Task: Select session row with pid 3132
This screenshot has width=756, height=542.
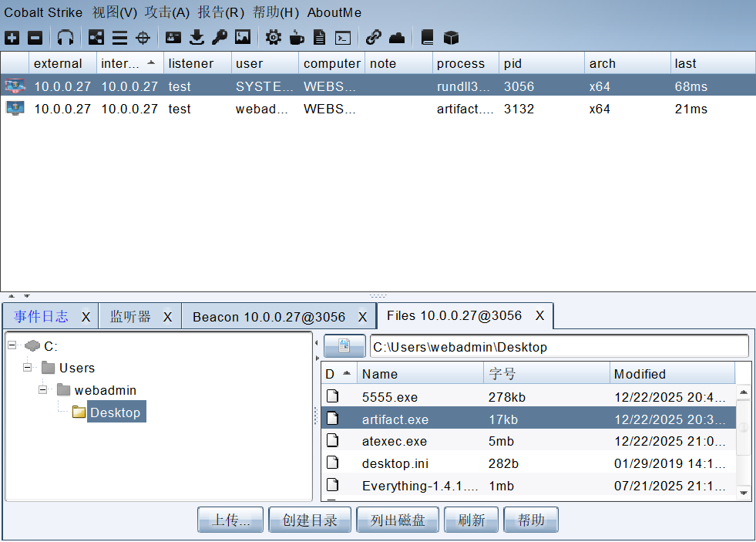Action: [x=378, y=109]
